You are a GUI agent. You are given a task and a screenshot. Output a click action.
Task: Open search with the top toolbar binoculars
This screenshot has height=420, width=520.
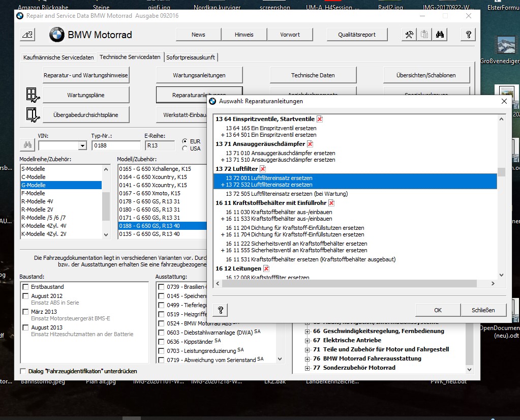440,35
